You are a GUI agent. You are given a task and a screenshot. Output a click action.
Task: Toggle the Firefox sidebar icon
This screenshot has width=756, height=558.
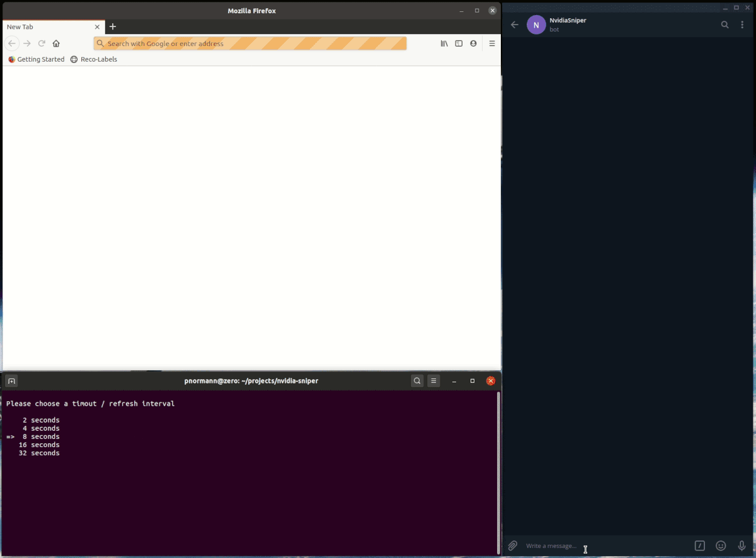[x=459, y=43]
